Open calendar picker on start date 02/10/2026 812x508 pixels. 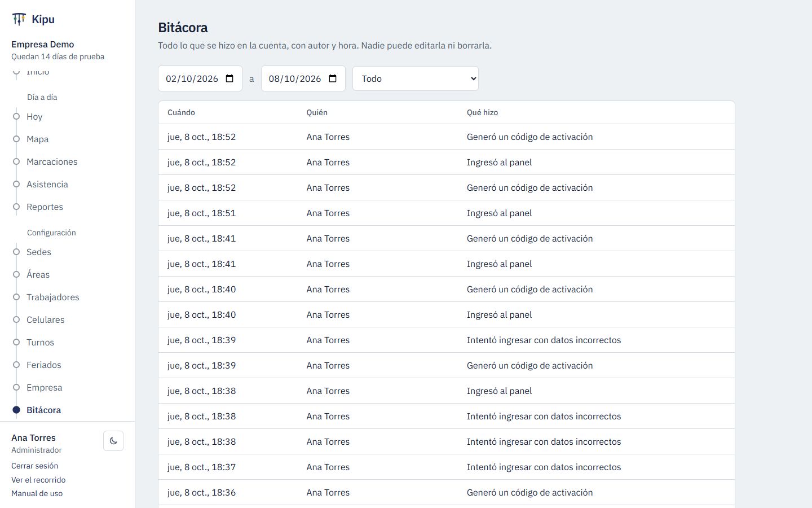tap(230, 78)
